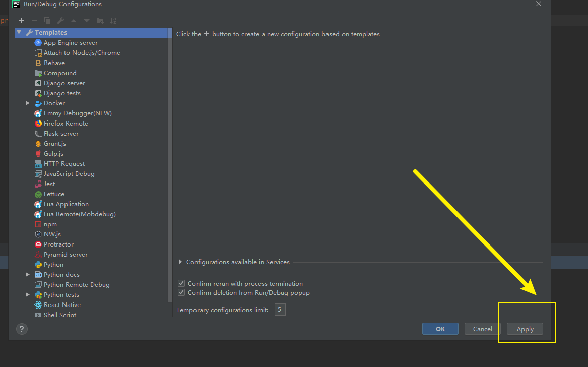Disable Confirm deletion from Run/Debug popup
The width and height of the screenshot is (588, 367).
[181, 292]
